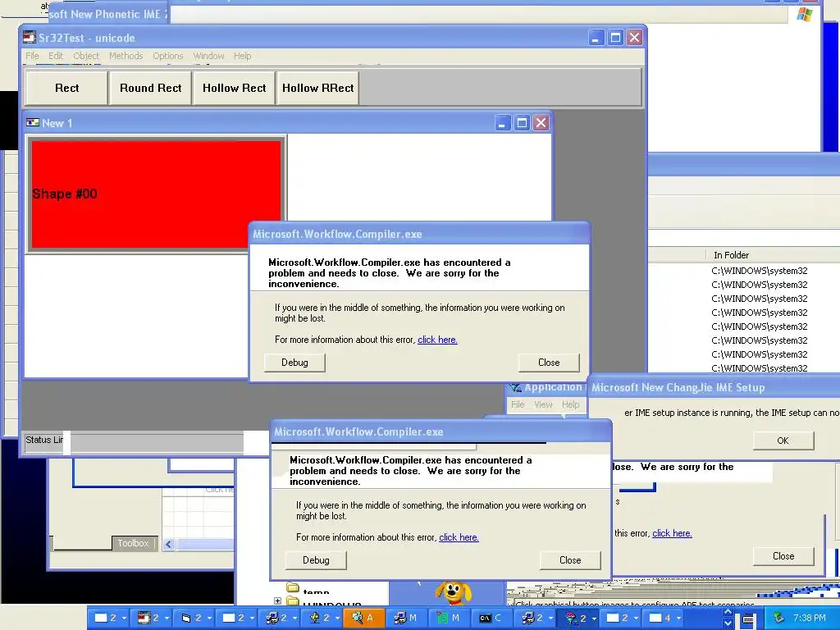Image resolution: width=840 pixels, height=630 pixels.
Task: Click Debug in the Workflow Compiler dialog overlapping New 1
Action: coord(294,363)
